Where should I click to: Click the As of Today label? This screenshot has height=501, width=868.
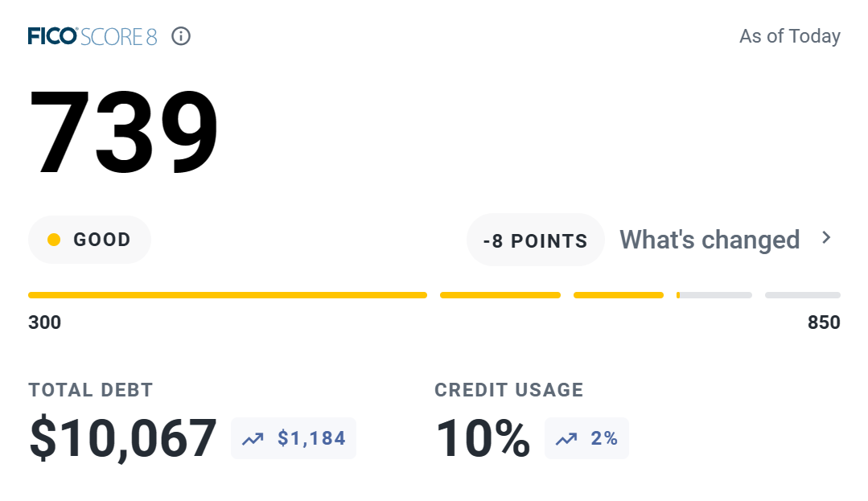pos(789,36)
